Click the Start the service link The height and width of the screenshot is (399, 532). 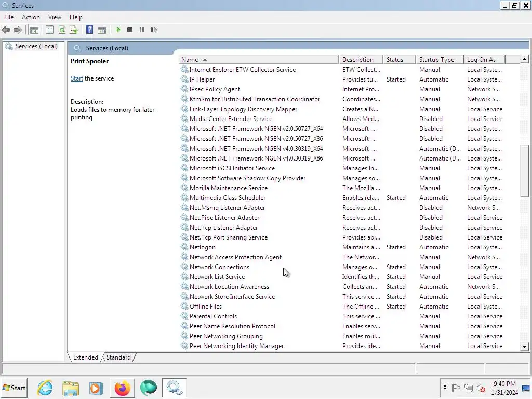click(x=77, y=78)
